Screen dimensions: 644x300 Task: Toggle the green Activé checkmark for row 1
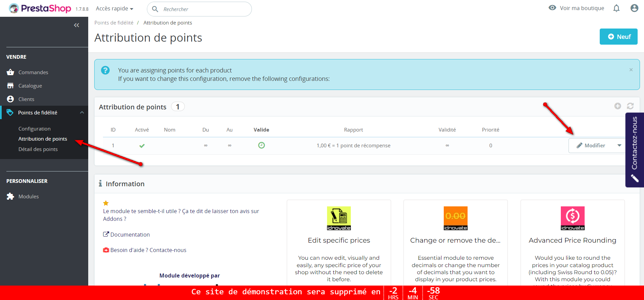(142, 146)
